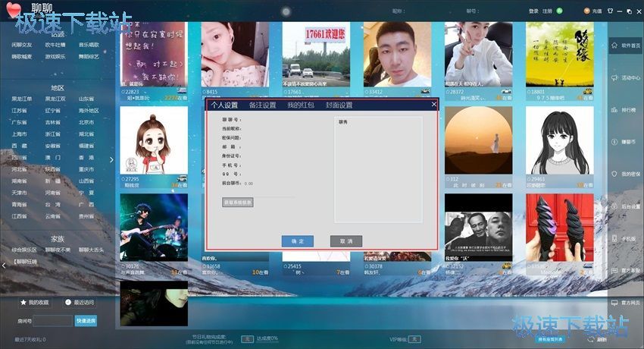Image resolution: width=644 pixels, height=349 pixels.
Task: Select 北京市 region
Action: click(86, 122)
